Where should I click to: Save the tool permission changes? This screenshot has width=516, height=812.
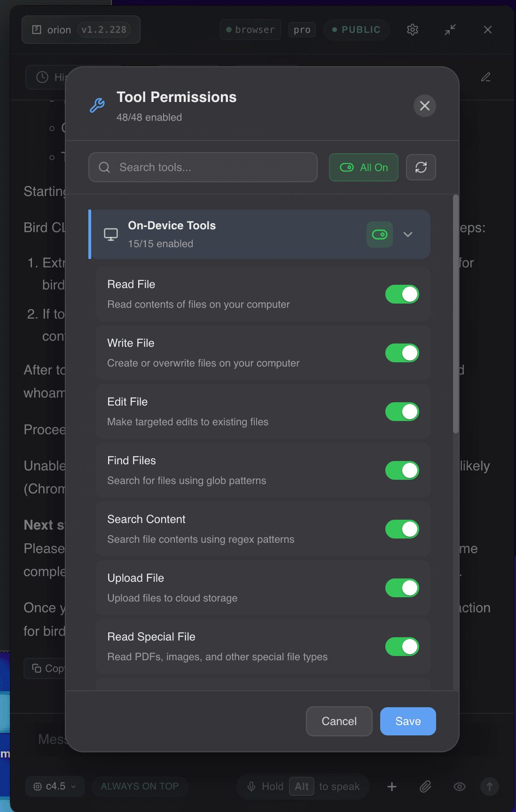[407, 721]
